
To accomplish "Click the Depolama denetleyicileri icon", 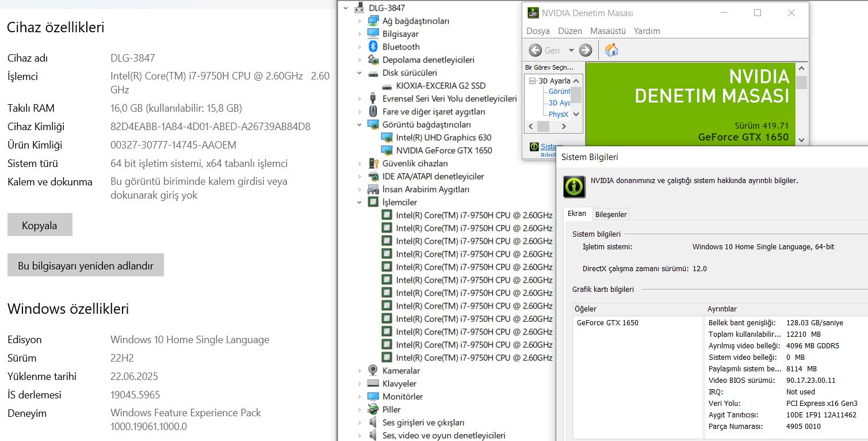I will 373,59.
